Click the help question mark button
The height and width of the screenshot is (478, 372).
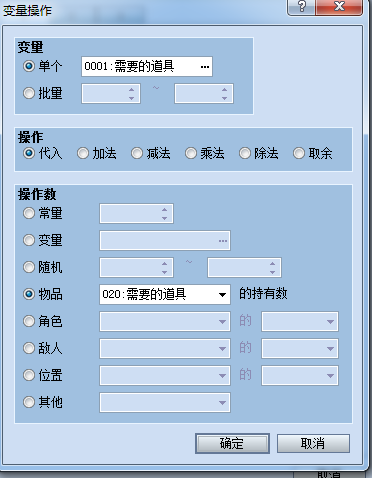click(x=301, y=7)
